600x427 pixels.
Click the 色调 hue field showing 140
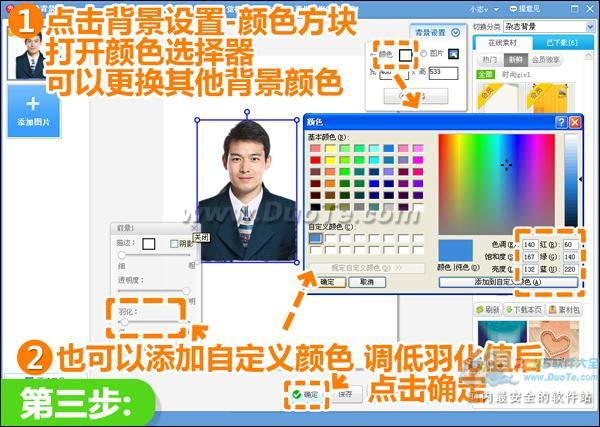(x=530, y=244)
